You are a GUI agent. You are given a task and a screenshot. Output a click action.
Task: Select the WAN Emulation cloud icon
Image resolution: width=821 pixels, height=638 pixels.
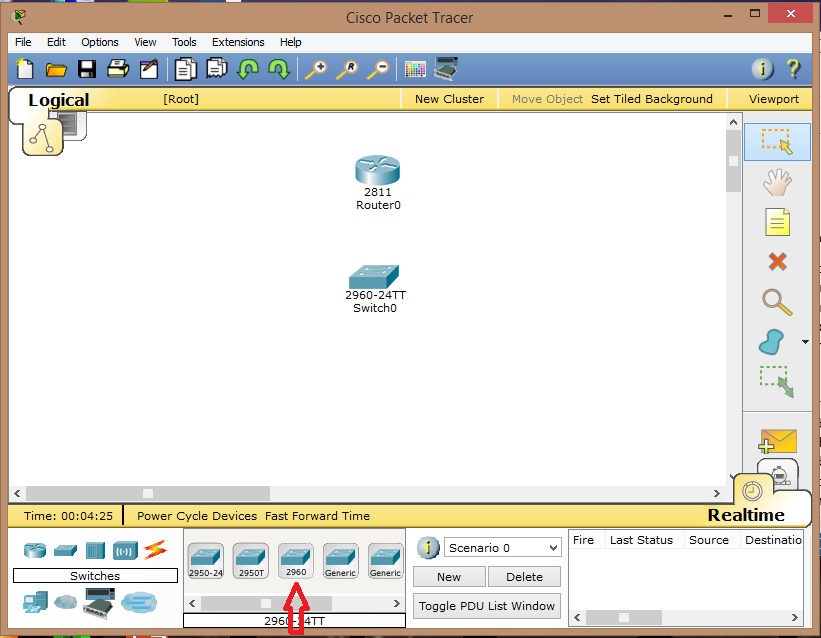tap(65, 602)
